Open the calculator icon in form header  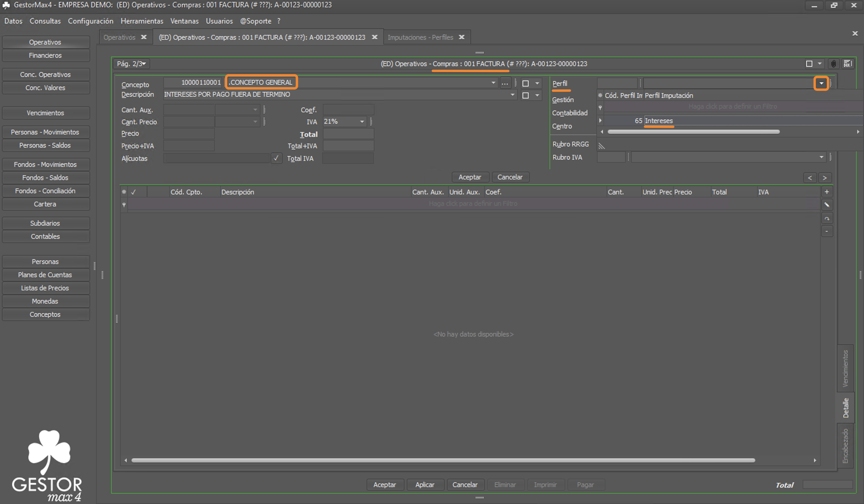pyautogui.click(x=847, y=64)
